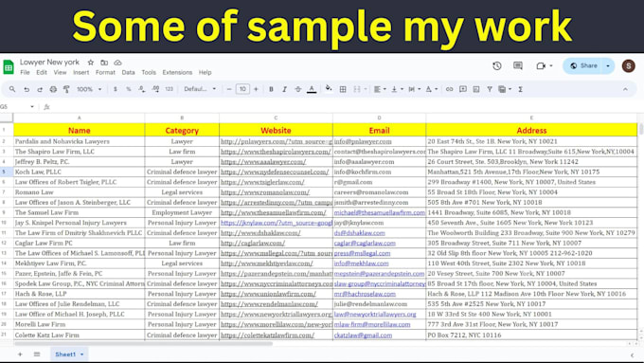The width and height of the screenshot is (644, 363).
Task: Check cloud save status icon
Action: tap(117, 63)
